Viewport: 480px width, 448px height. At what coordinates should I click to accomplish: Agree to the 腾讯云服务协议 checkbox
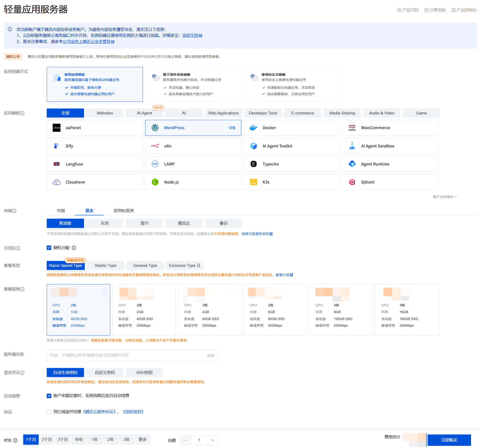click(49, 412)
